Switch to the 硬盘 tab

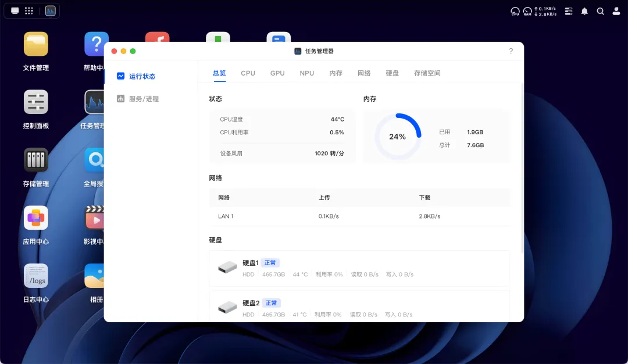[392, 73]
